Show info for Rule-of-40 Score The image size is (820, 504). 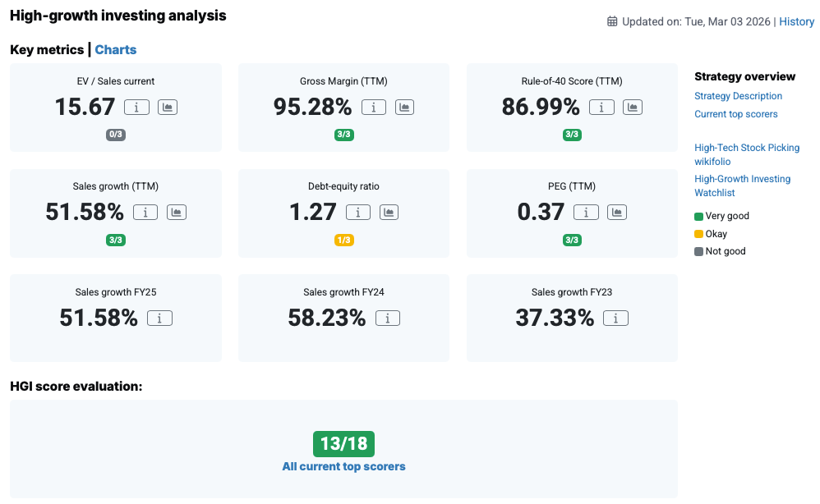(x=602, y=107)
